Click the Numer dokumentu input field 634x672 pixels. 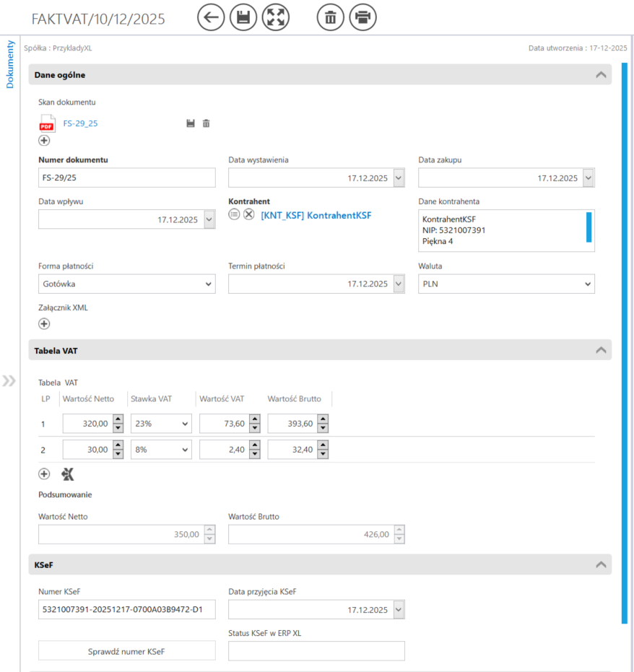(126, 178)
